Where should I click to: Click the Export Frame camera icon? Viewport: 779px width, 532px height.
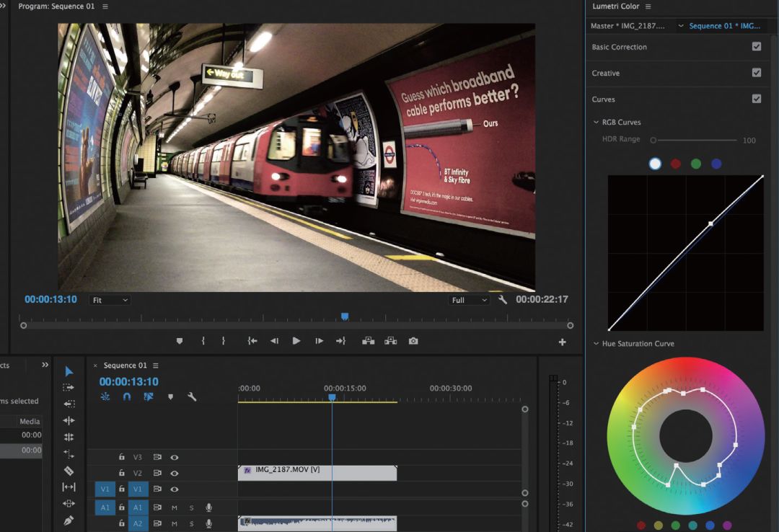pos(413,341)
